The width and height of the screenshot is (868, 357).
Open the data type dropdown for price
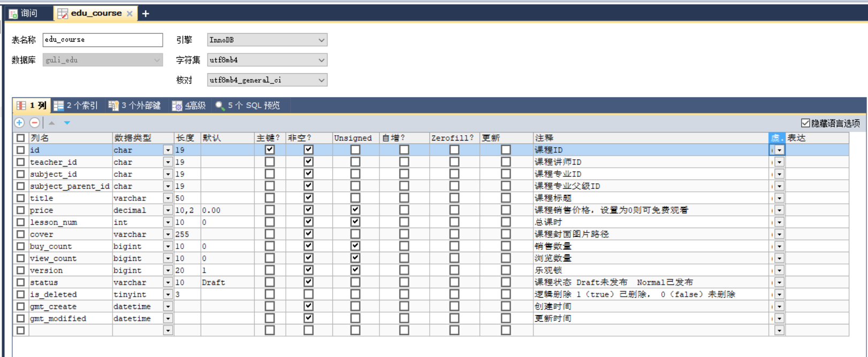point(168,210)
